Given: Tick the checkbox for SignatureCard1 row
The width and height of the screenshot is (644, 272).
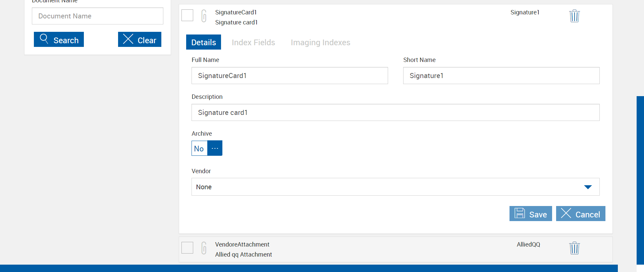Looking at the screenshot, I should pyautogui.click(x=187, y=15).
